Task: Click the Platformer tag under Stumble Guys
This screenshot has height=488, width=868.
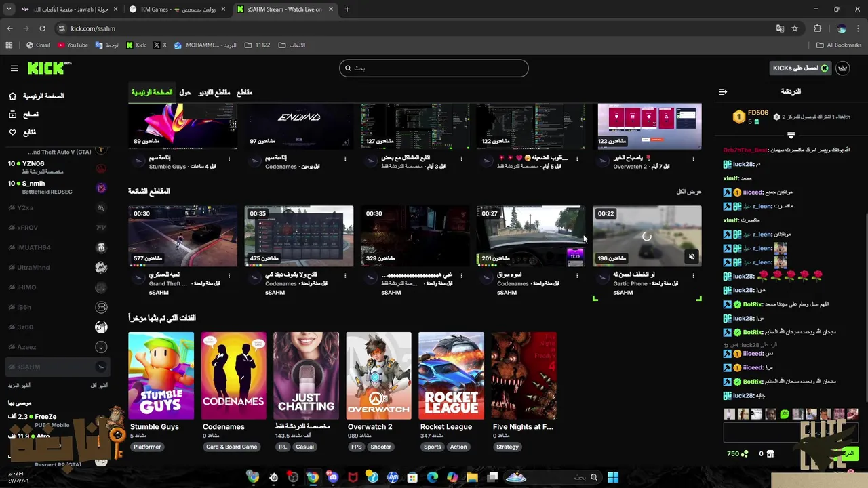Action: [147, 447]
